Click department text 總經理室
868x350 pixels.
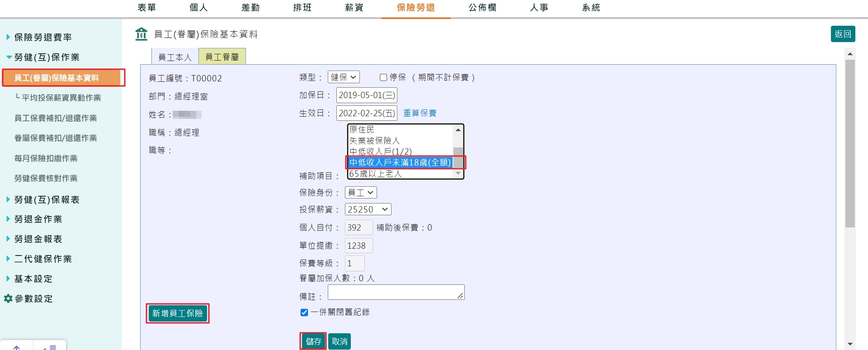pos(191,96)
